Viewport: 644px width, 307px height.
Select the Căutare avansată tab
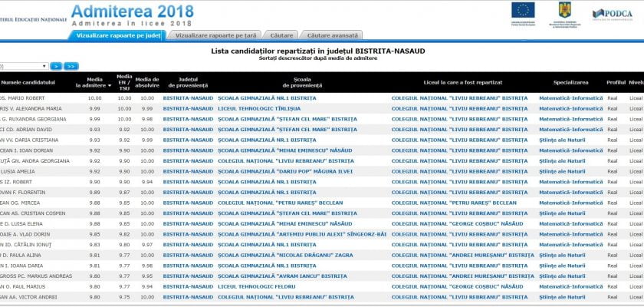click(x=332, y=35)
